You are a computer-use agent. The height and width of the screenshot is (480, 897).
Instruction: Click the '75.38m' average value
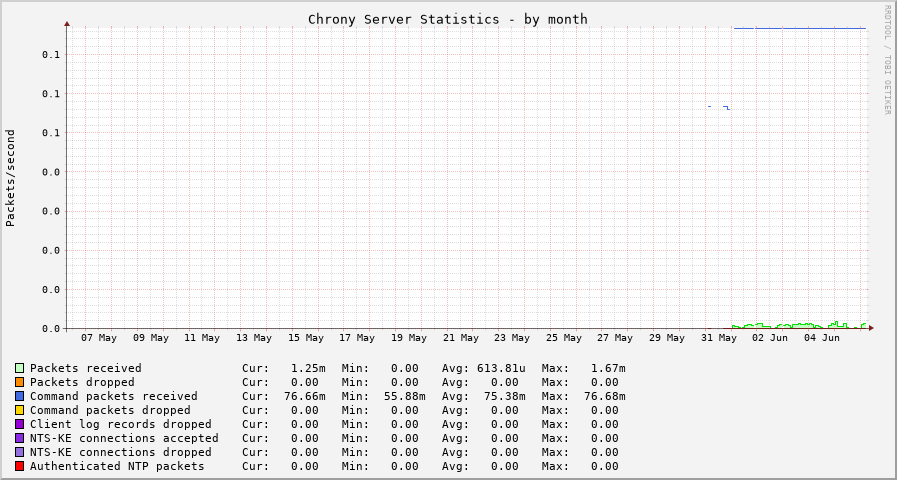tap(505, 396)
